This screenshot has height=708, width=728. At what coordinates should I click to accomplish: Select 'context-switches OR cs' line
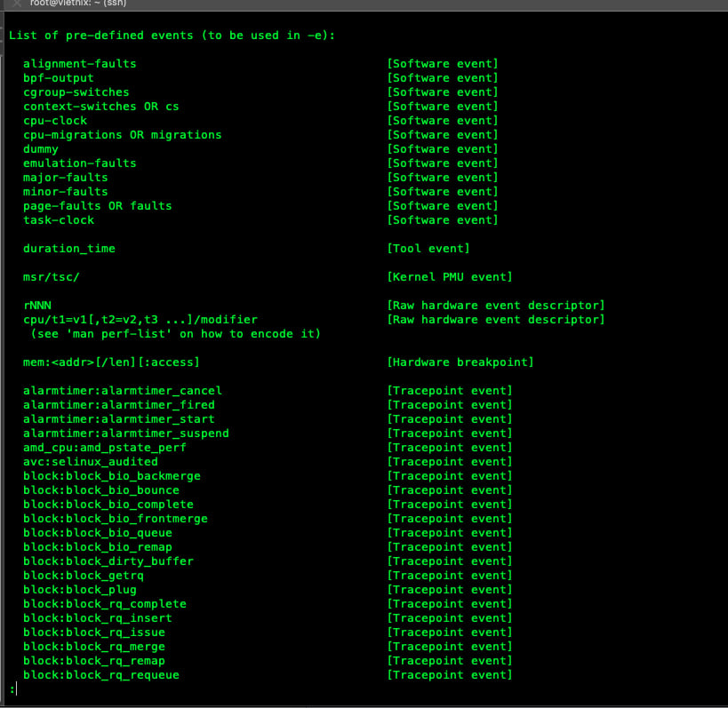tap(100, 107)
